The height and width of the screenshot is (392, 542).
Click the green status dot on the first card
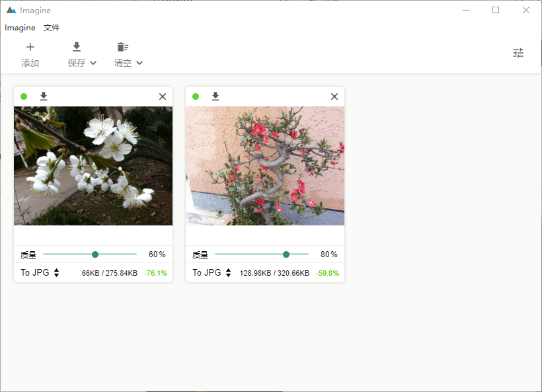(24, 97)
